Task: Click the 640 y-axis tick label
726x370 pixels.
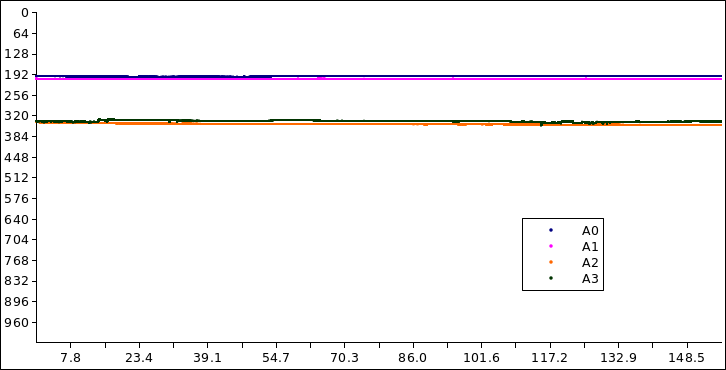Action: coord(17,219)
